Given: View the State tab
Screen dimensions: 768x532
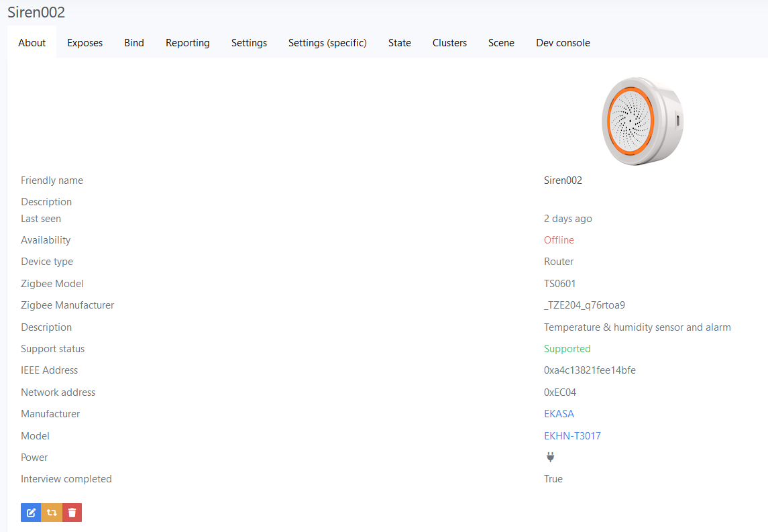Looking at the screenshot, I should point(399,42).
